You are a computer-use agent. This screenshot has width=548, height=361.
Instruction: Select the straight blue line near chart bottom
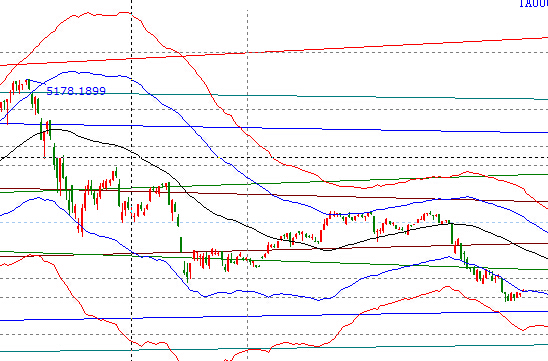pos(274,316)
